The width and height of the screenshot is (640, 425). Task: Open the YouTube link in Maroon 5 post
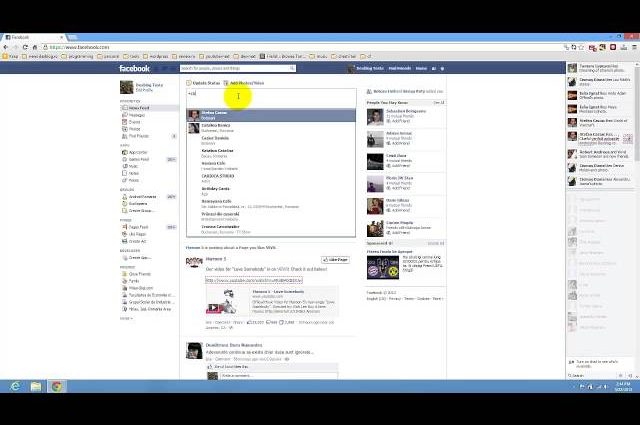tap(253, 280)
